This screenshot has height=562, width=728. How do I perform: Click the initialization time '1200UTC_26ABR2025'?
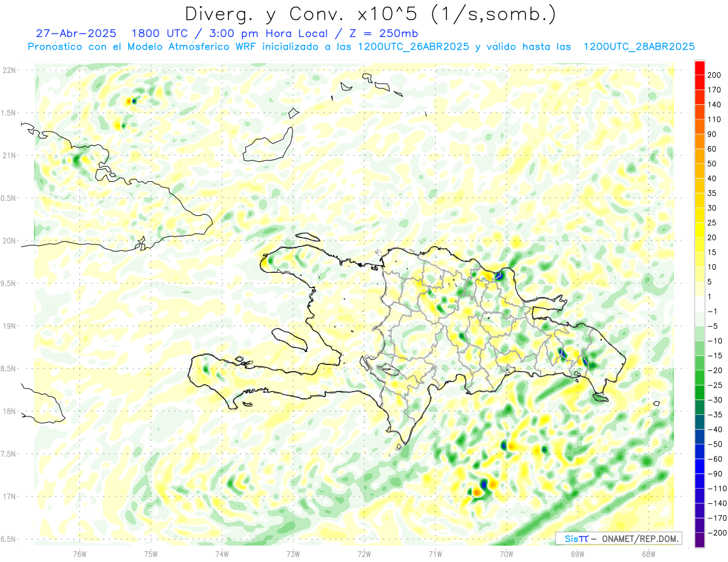(x=413, y=47)
